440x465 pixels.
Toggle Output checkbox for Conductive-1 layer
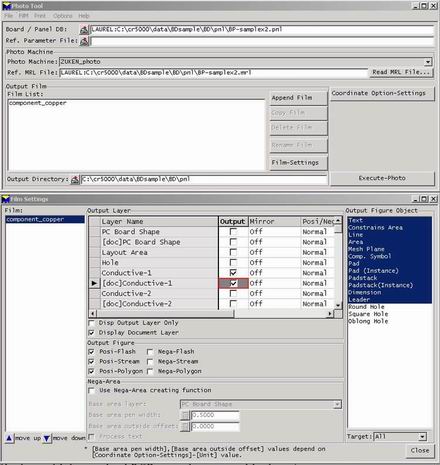(x=233, y=273)
